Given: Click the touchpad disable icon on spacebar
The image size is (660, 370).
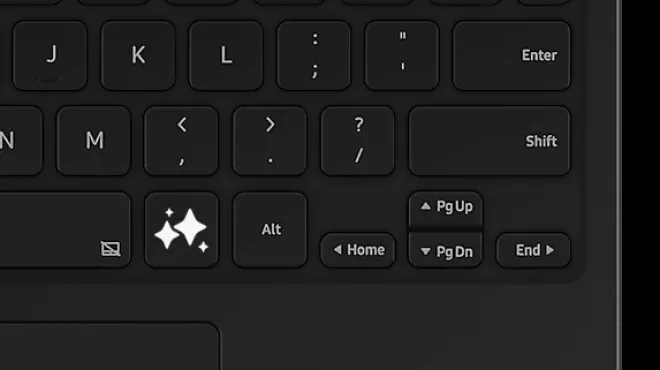Looking at the screenshot, I should 110,248.
